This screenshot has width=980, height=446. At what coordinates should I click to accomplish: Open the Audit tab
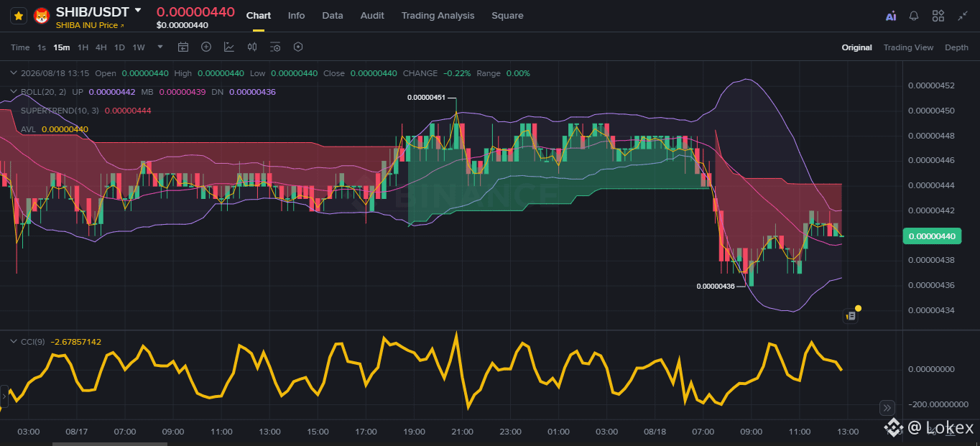coord(372,16)
